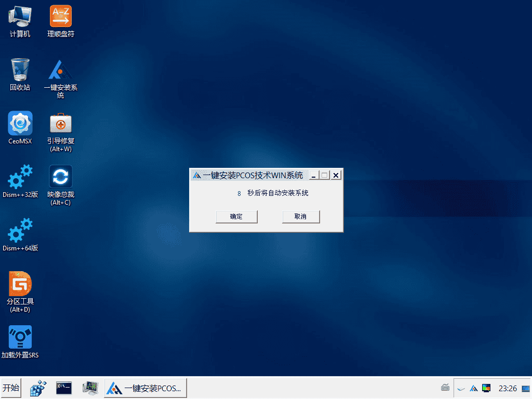Screen dimensions: 532x399
Task: Open the 开始 start menu
Action: tap(11, 388)
